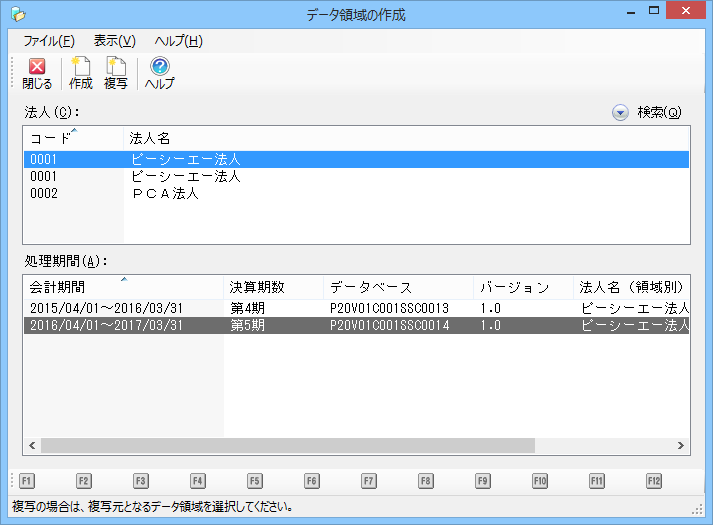This screenshot has width=713, height=525.
Task: Open the ファイル(F) menu
Action: click(x=48, y=41)
